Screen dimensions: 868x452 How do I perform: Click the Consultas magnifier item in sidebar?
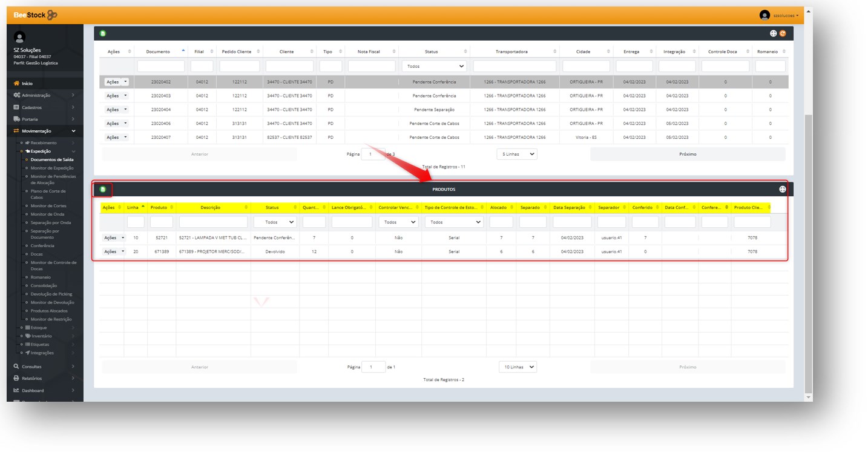(x=31, y=367)
